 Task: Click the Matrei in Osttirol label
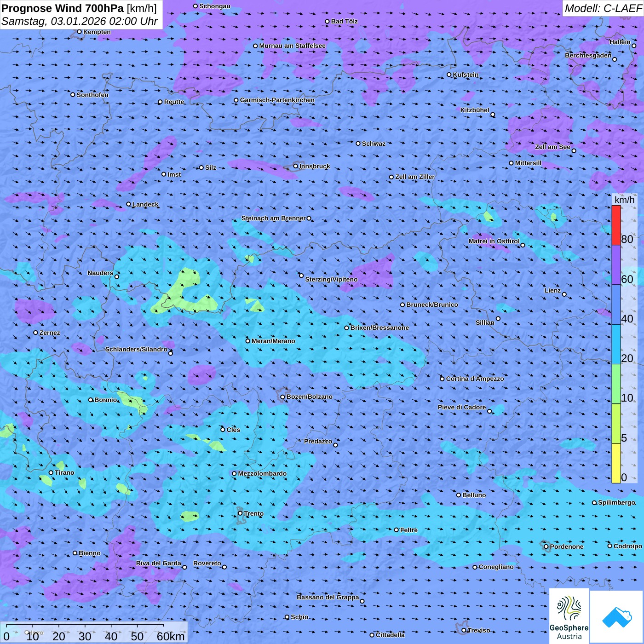(x=494, y=241)
